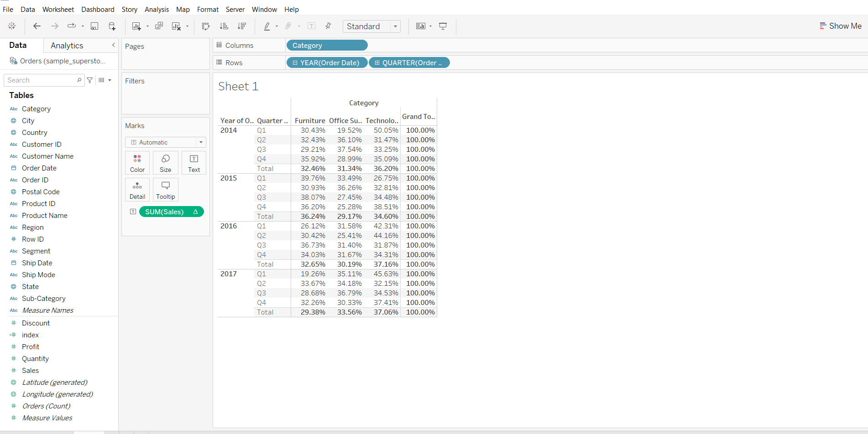Click the Duplicate worksheet icon
The height and width of the screenshot is (434, 868).
point(159,26)
